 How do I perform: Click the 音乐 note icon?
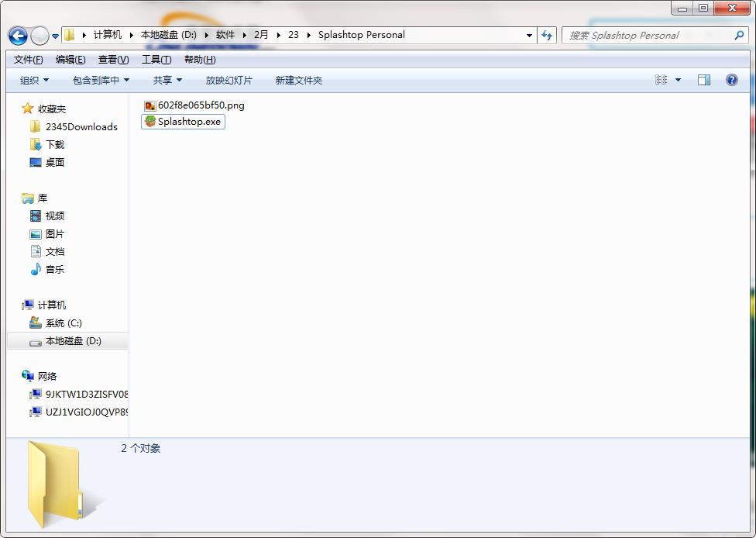[x=36, y=269]
